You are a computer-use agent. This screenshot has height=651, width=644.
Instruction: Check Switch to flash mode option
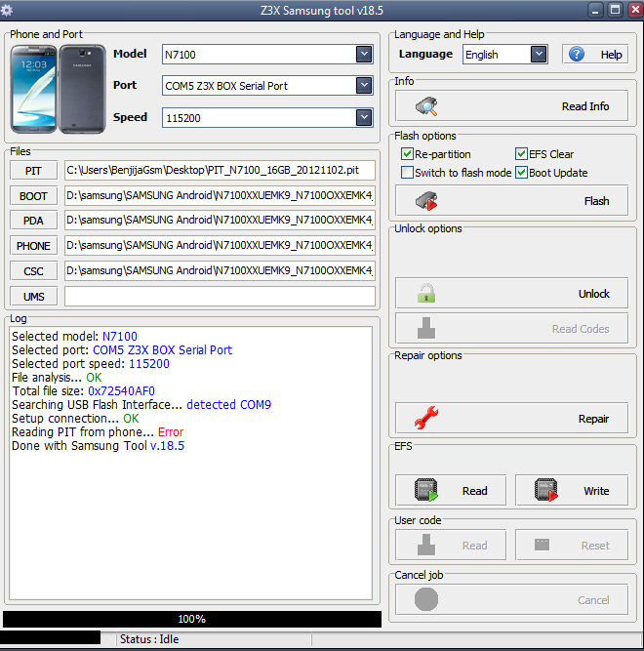pos(407,173)
